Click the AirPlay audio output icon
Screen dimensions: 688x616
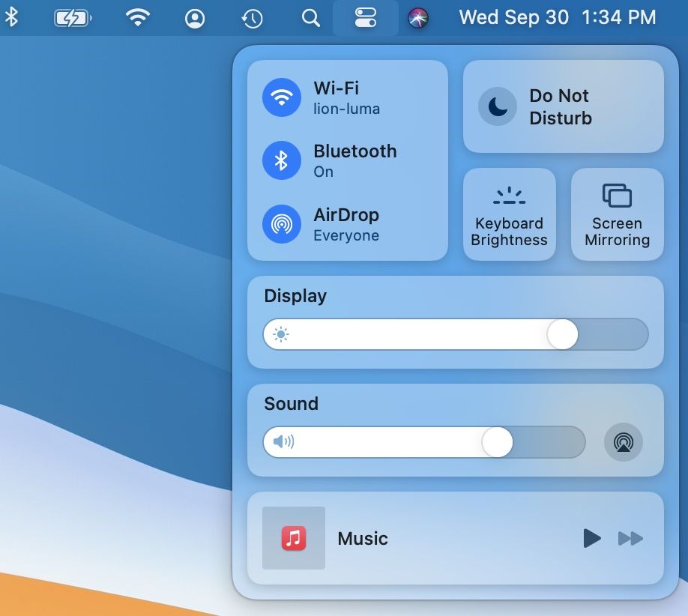pyautogui.click(x=623, y=442)
